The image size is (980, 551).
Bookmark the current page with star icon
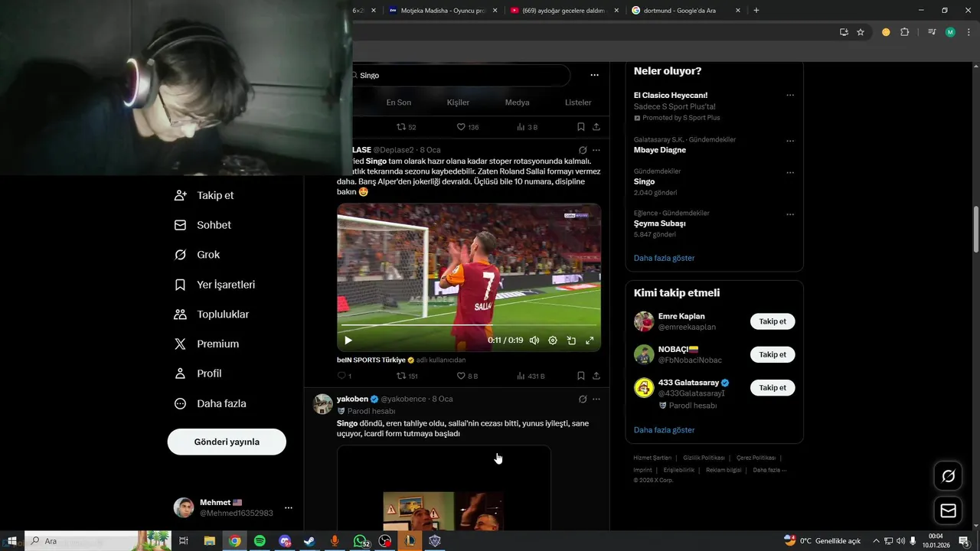click(x=861, y=32)
